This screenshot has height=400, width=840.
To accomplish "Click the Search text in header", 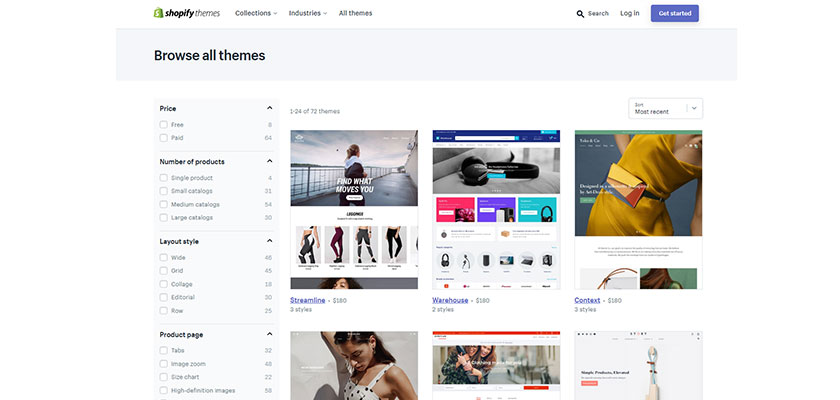I will [598, 13].
